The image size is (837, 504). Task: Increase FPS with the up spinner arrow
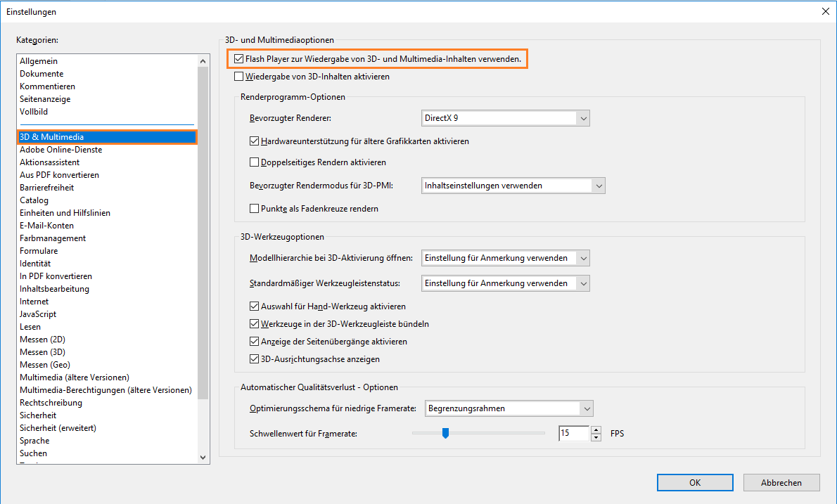[x=596, y=429]
